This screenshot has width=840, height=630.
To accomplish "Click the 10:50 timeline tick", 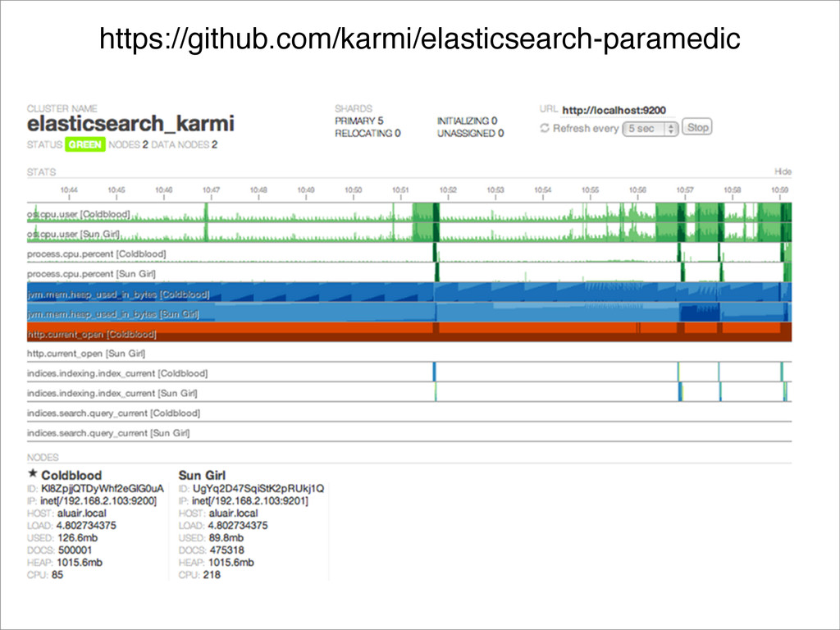I will 353,192.
